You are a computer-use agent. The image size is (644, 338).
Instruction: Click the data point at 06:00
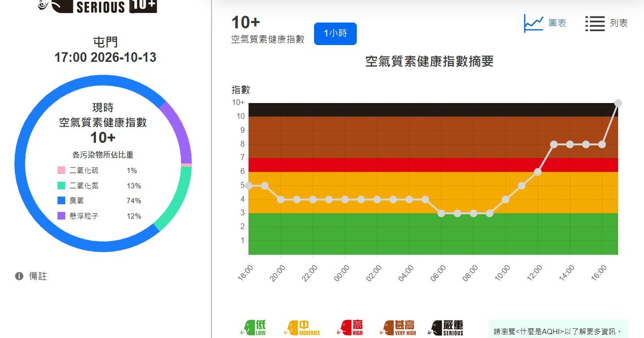click(441, 213)
